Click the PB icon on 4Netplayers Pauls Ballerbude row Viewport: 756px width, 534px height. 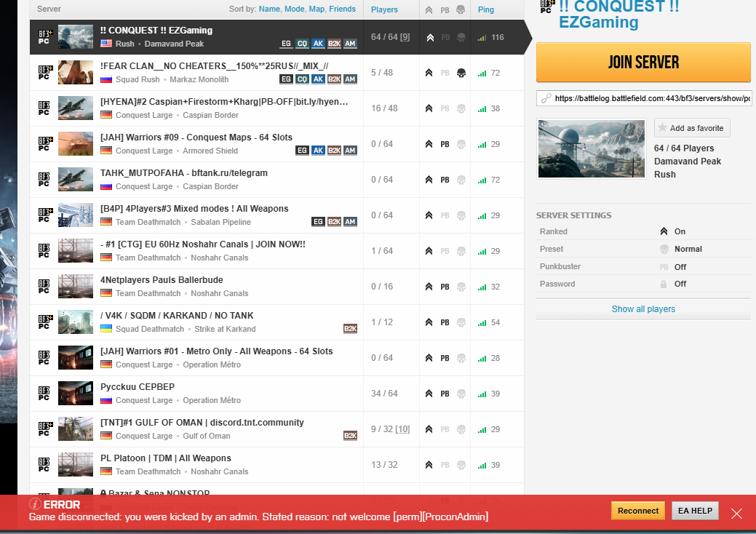pos(445,287)
